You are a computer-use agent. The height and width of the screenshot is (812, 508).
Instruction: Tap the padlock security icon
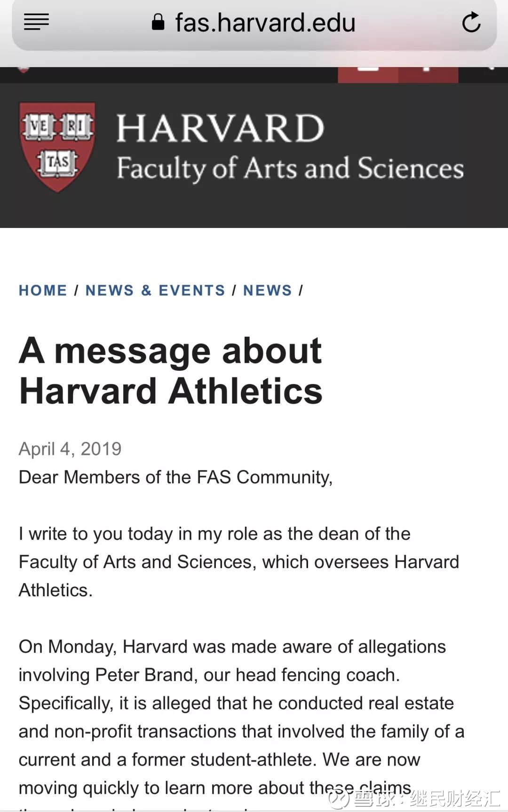pos(158,22)
